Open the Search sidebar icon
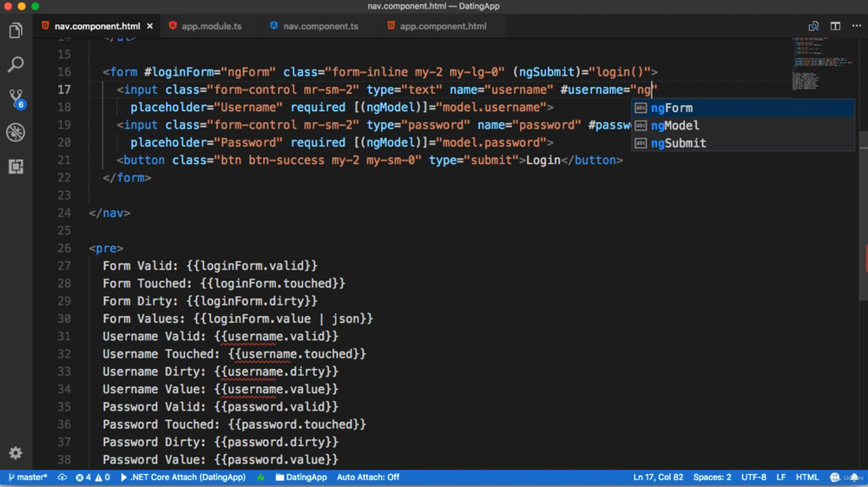The height and width of the screenshot is (487, 868). (x=16, y=64)
